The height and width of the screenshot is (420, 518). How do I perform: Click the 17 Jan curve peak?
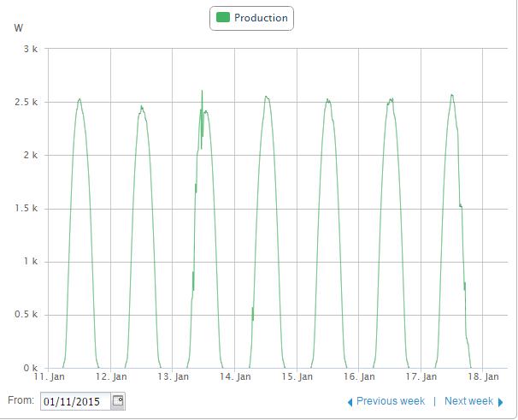click(x=451, y=95)
